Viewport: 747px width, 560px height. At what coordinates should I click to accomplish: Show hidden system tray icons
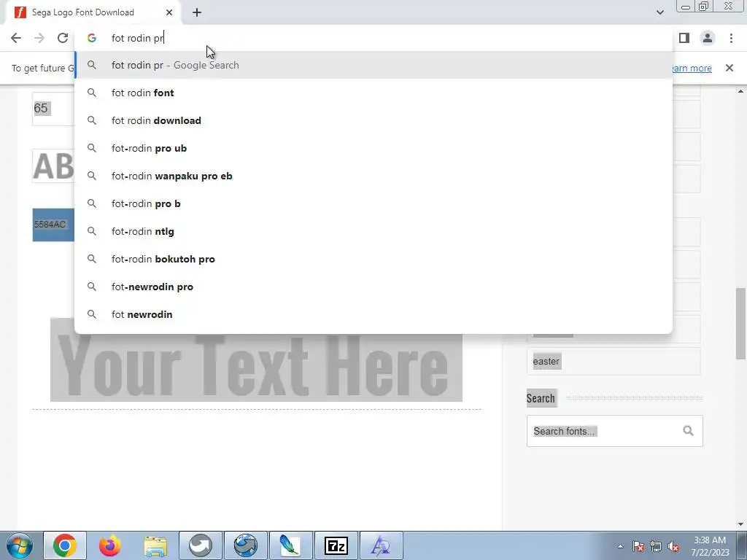pos(620,547)
